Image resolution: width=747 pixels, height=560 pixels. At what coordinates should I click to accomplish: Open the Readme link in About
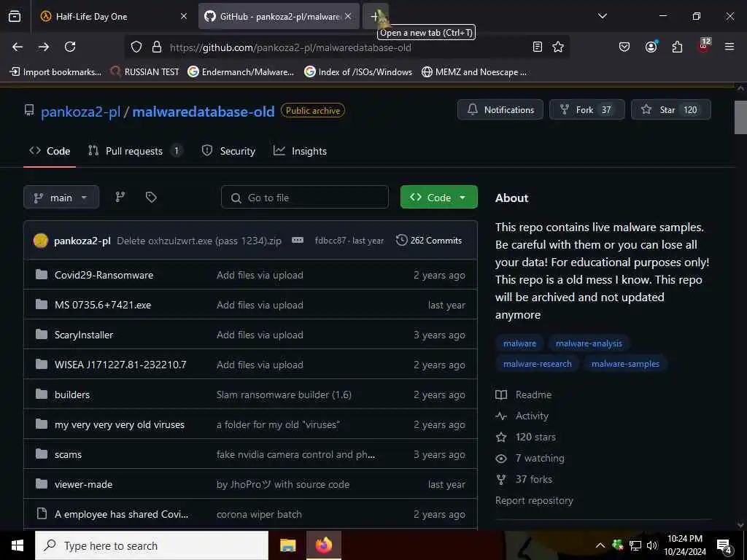pos(524,394)
